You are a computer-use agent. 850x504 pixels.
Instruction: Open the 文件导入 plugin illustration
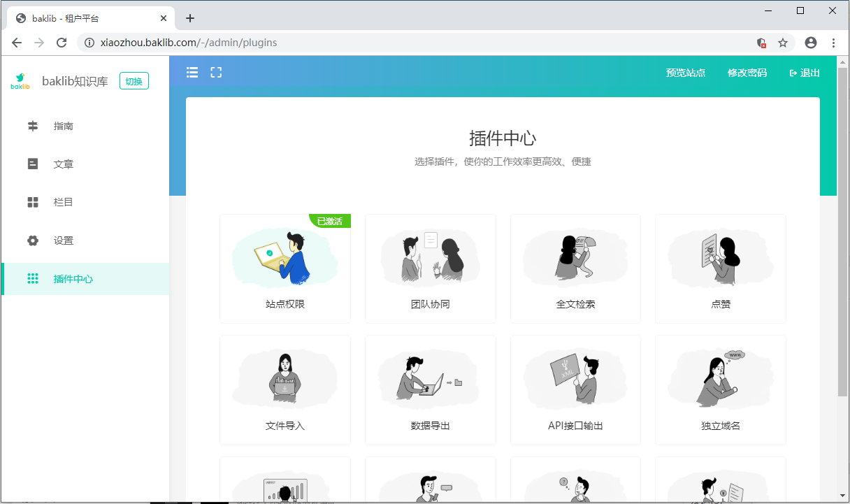(284, 377)
